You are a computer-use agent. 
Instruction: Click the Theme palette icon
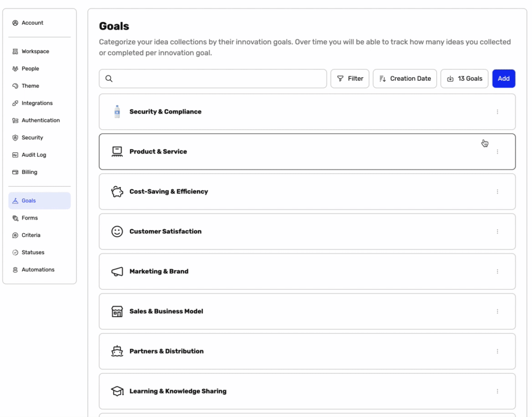[15, 86]
